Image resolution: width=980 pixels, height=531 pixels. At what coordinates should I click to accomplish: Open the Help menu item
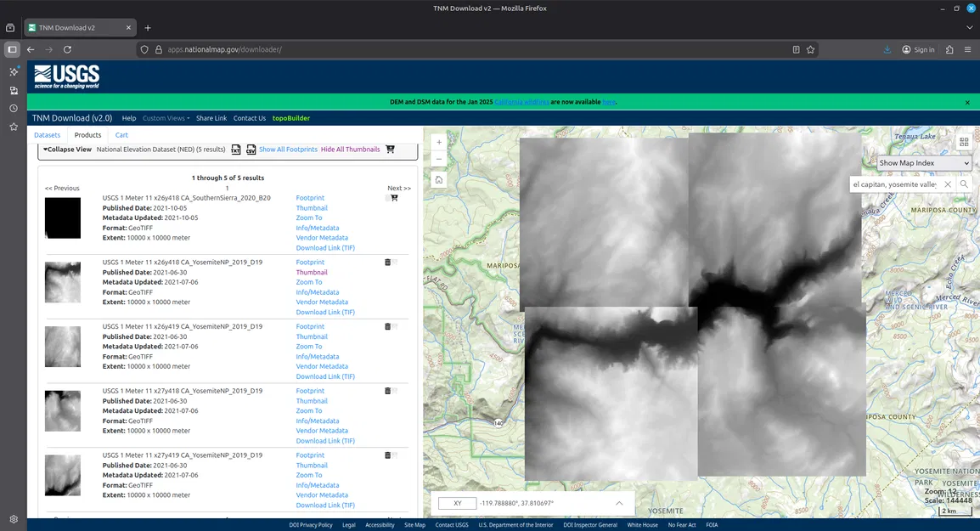coord(129,118)
